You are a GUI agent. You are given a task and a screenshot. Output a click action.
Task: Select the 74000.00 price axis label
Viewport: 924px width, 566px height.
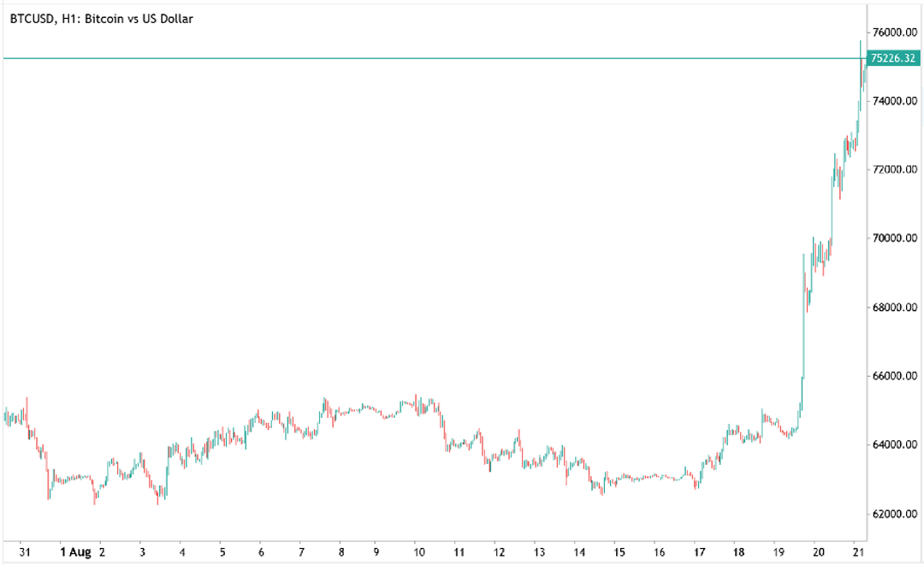(895, 101)
